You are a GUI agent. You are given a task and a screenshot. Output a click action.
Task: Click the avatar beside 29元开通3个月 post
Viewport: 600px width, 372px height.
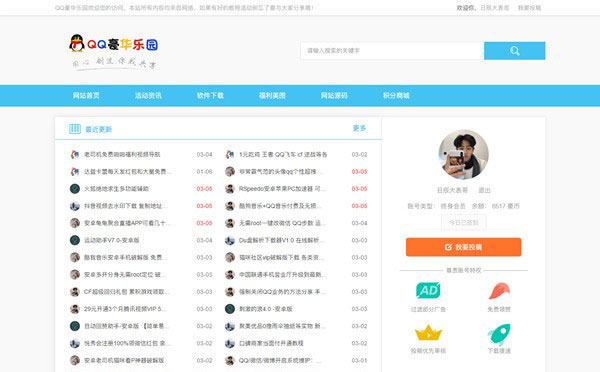tap(75, 309)
